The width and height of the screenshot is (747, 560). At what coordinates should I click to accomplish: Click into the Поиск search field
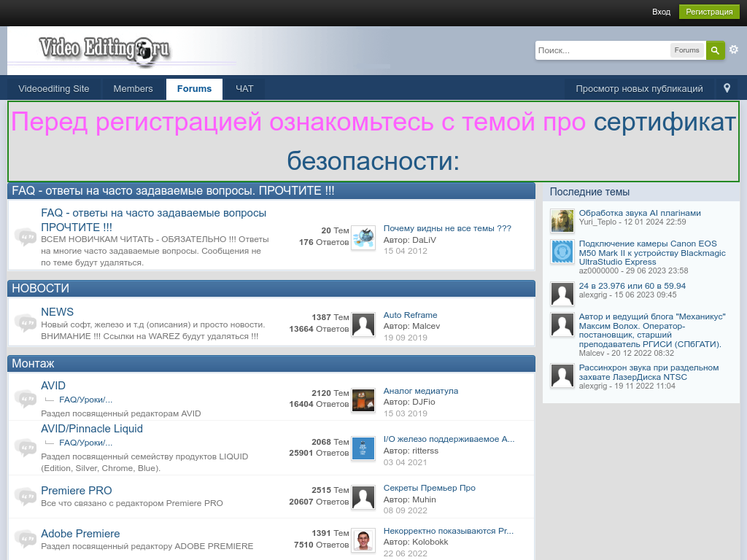[602, 50]
